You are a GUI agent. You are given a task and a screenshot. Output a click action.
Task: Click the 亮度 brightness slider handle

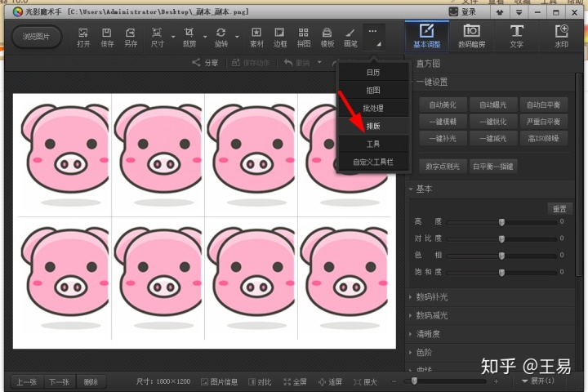501,222
